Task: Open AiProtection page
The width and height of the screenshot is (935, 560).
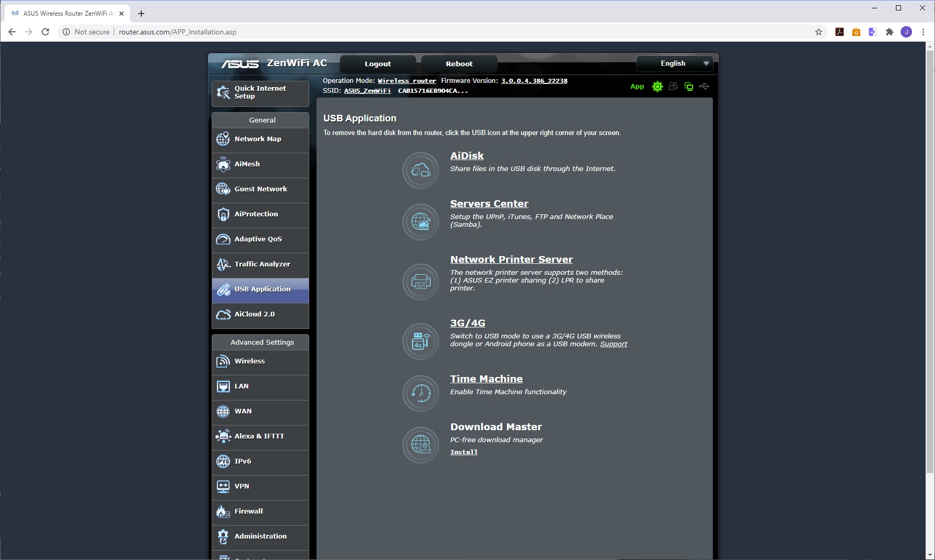Action: point(260,214)
